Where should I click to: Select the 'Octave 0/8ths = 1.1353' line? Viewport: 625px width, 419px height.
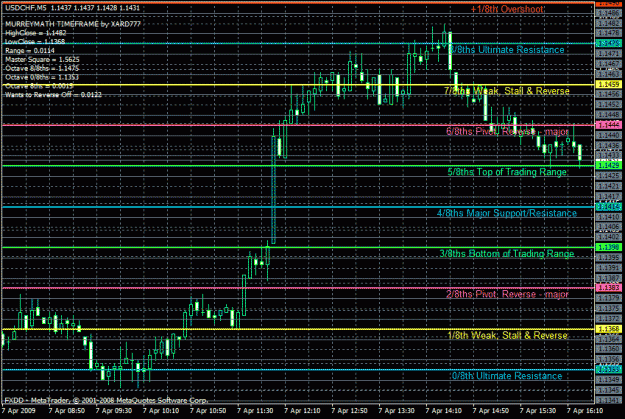tap(42, 77)
